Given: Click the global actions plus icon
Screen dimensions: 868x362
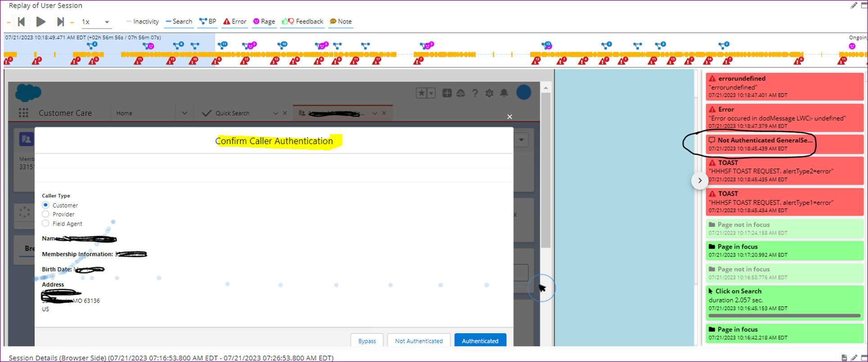Looking at the screenshot, I should [447, 93].
